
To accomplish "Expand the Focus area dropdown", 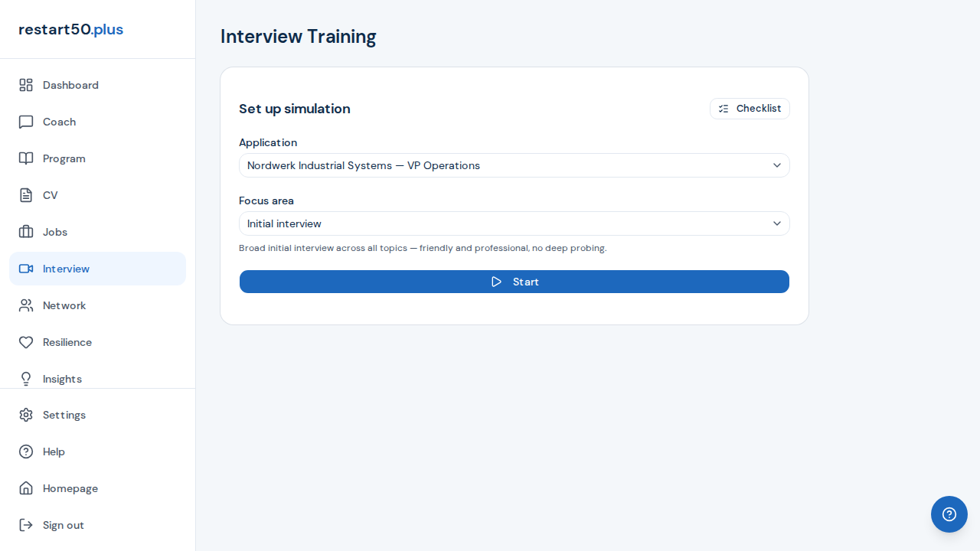I will click(514, 223).
